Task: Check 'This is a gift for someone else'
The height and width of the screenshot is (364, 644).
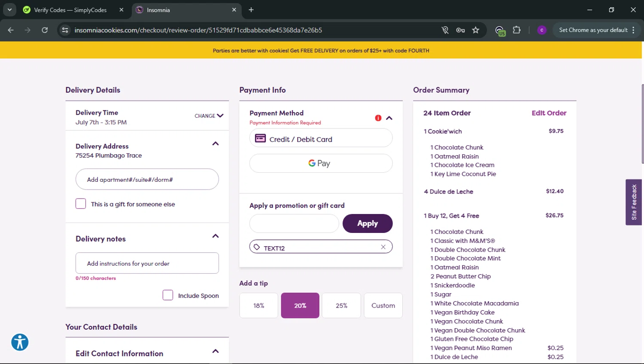Action: tap(81, 204)
